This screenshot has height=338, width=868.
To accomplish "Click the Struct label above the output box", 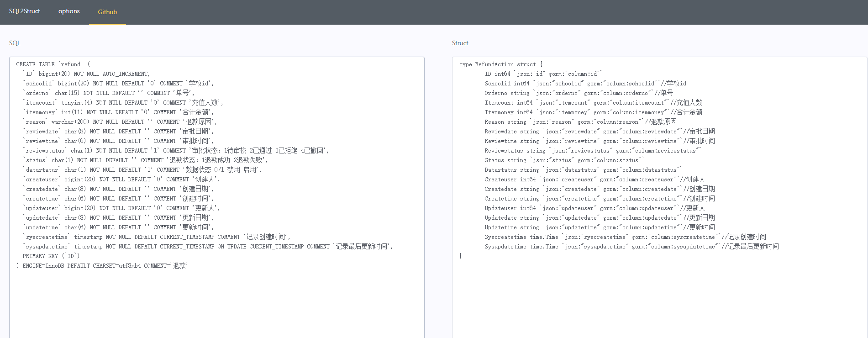I will (x=460, y=43).
